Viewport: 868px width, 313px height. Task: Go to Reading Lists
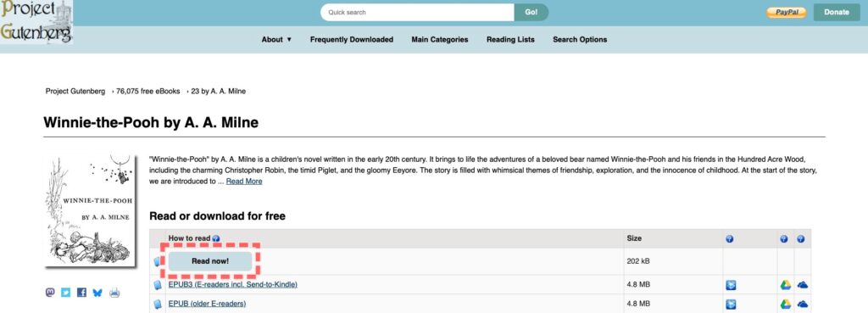click(x=510, y=39)
